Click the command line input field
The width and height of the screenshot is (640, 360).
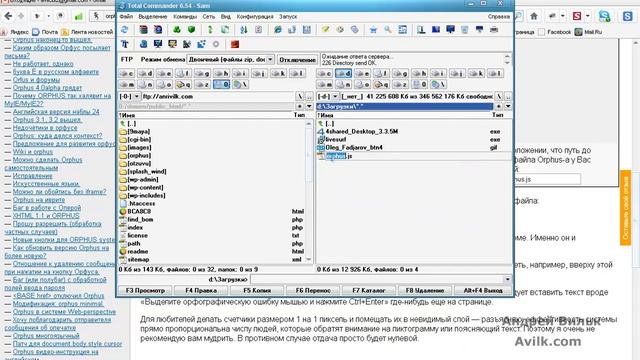pos(377,280)
